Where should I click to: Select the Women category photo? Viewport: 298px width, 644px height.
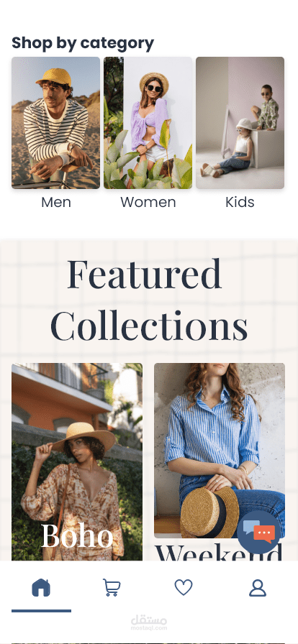point(148,123)
